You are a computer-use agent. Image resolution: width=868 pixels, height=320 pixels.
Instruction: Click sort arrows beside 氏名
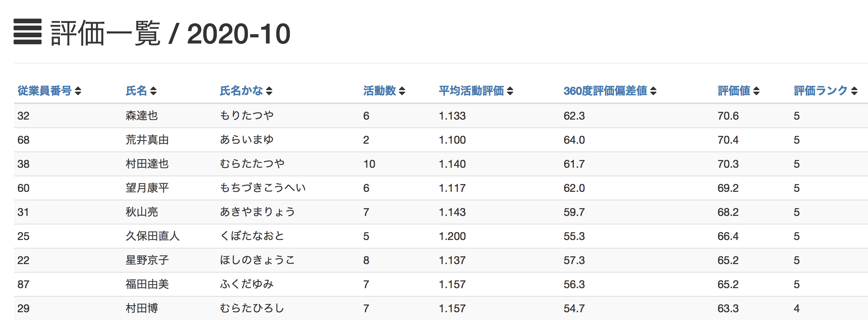pos(153,91)
